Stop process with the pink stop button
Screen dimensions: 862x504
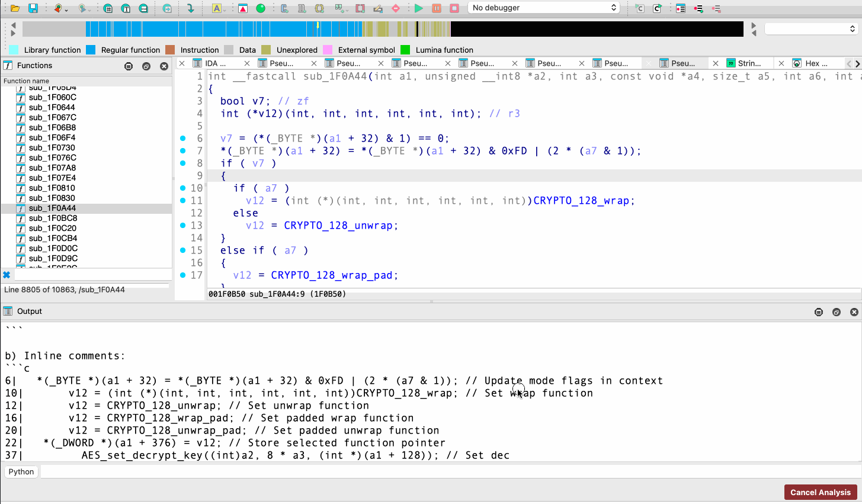click(454, 8)
